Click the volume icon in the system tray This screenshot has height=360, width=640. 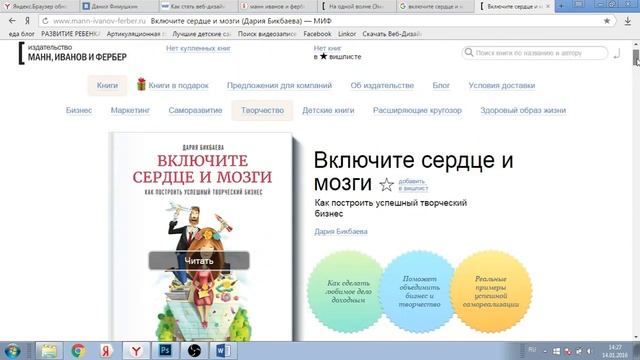[x=589, y=351]
